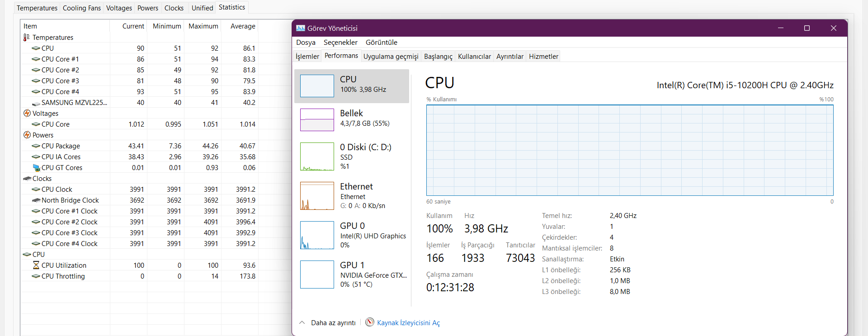The width and height of the screenshot is (868, 336).
Task: Switch to the İşlemler tab
Action: [307, 57]
